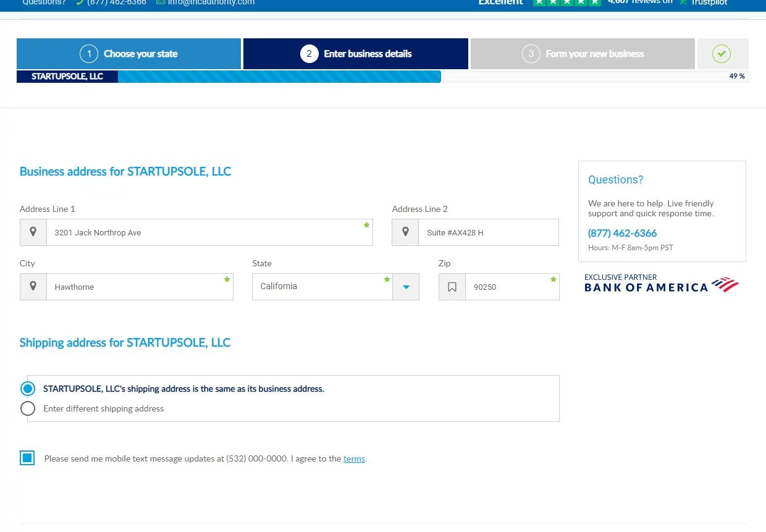Open the terms link
Viewport: 766px width, 532px height.
354,458
